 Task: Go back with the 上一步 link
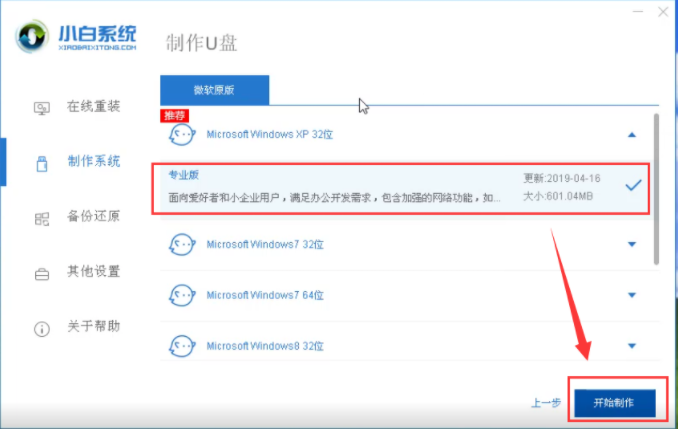[546, 403]
